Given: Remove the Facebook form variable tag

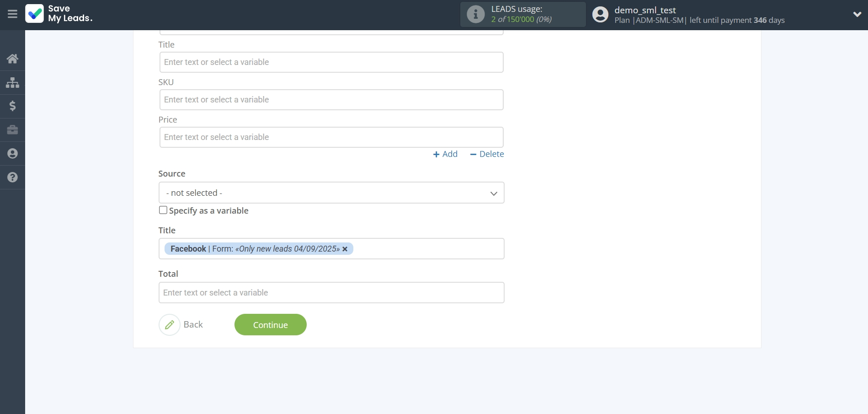Looking at the screenshot, I should click(345, 249).
